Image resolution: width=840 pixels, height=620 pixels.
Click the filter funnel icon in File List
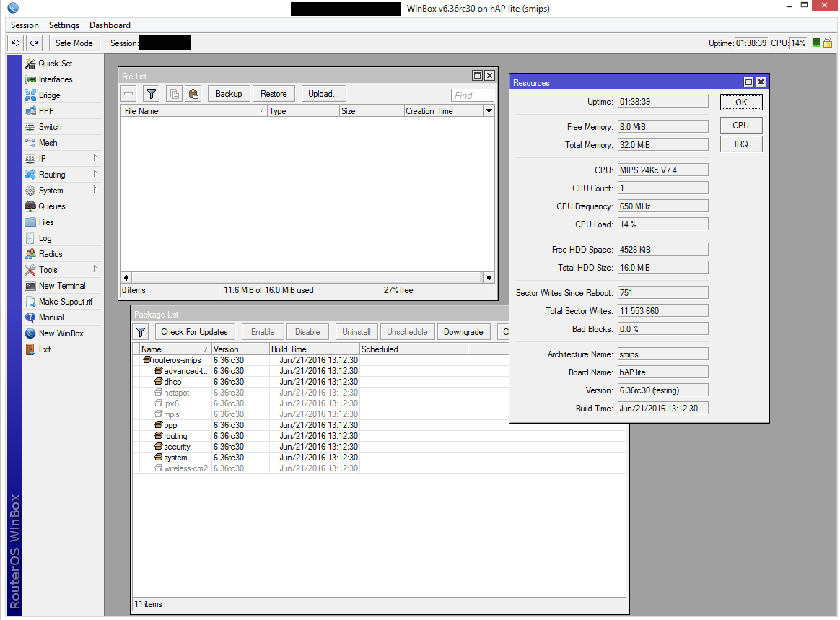(152, 94)
